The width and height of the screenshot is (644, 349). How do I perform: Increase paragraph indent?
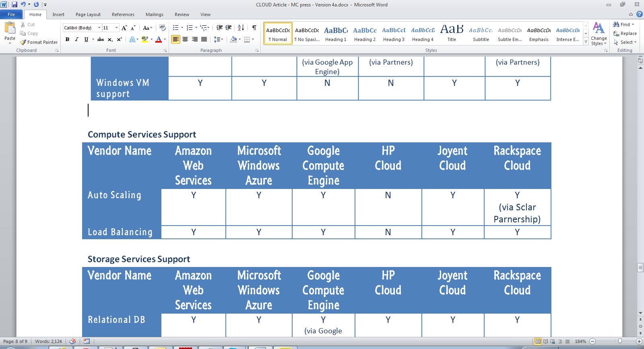pos(229,28)
